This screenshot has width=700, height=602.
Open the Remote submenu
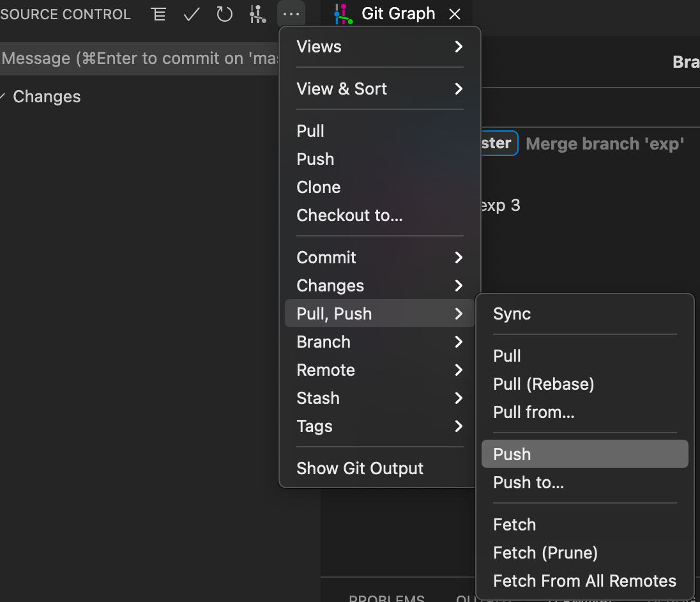click(379, 370)
